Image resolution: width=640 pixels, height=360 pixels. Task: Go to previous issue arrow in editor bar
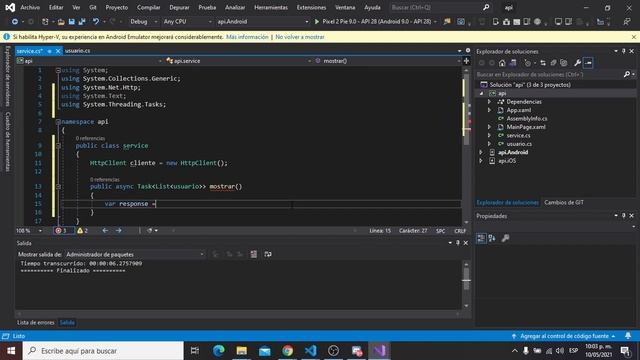(105, 231)
